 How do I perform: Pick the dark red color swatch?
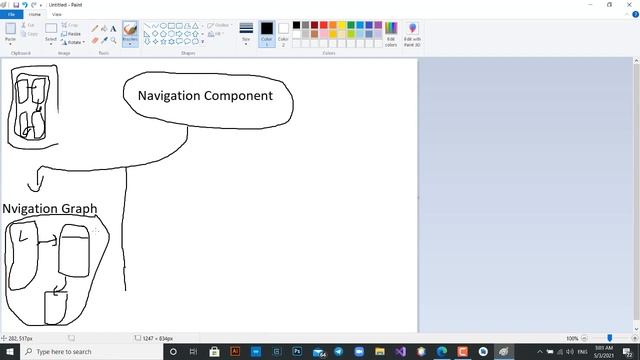(x=314, y=25)
